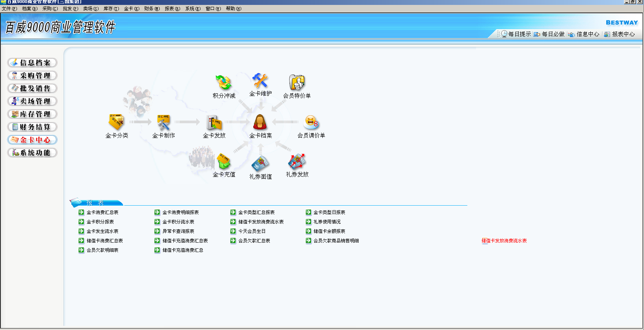Open the 采购(C) menu
The height and width of the screenshot is (330, 644).
(50, 9)
